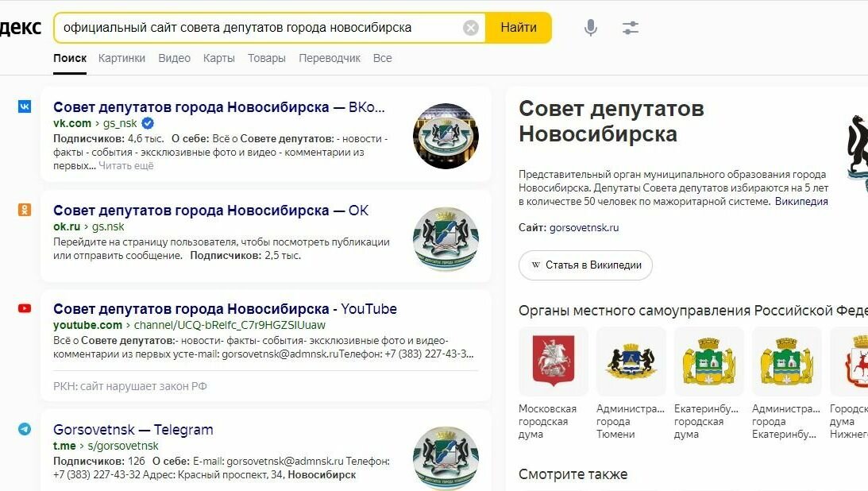Open the Совет депутатов города Новосибирска YouTube result
868x491 pixels.
click(x=225, y=309)
